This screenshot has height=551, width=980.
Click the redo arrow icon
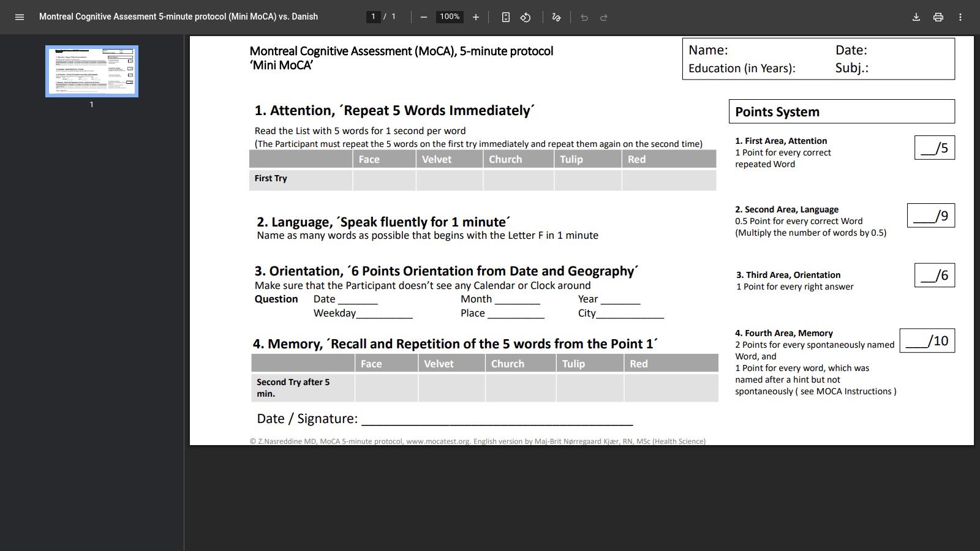(x=604, y=17)
